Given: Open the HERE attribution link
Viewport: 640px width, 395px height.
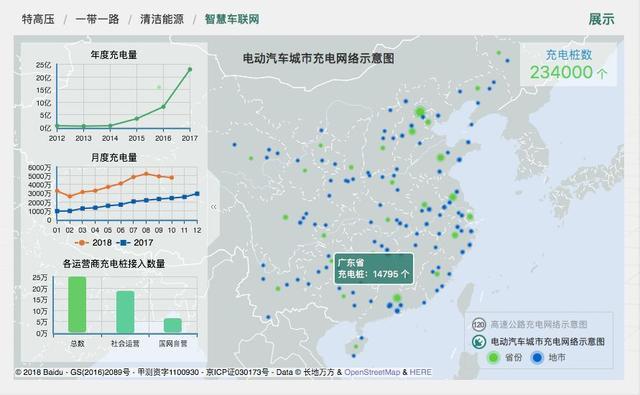Looking at the screenshot, I should click(420, 372).
